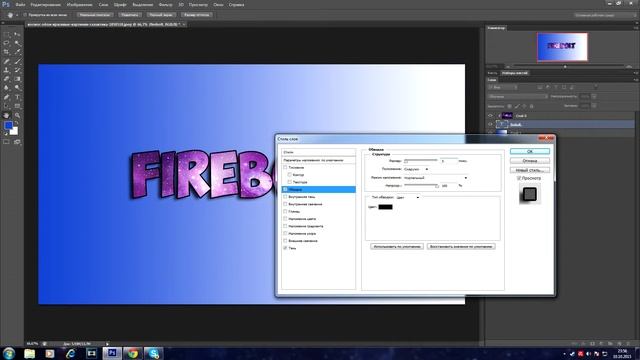The image size is (640, 360).
Task: Open layer fill dropdown arrow
Action: point(594,106)
